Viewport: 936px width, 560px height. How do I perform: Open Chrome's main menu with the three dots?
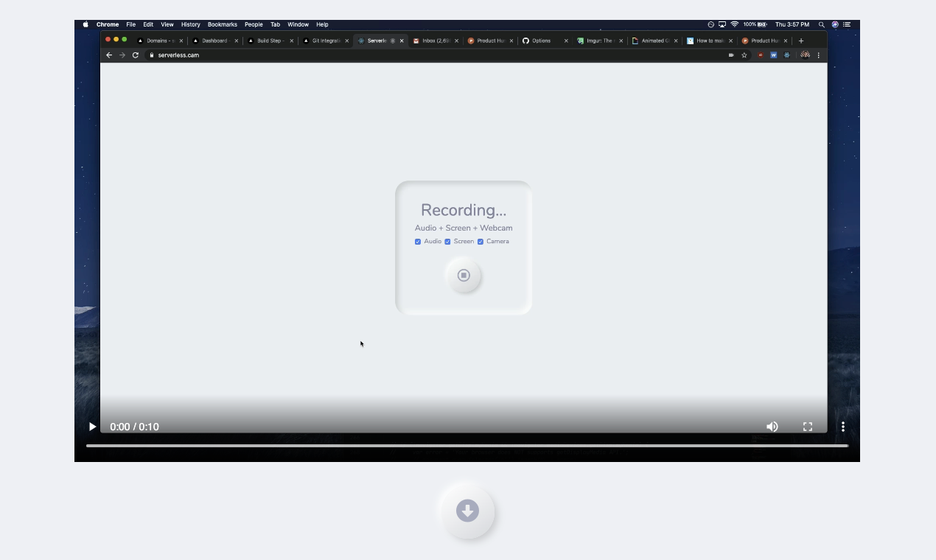[x=818, y=55]
